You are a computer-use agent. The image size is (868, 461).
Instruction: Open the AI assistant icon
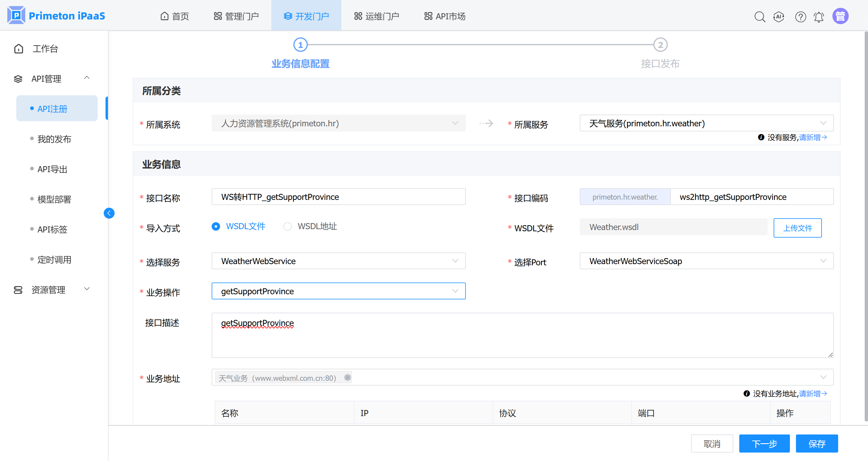(779, 17)
